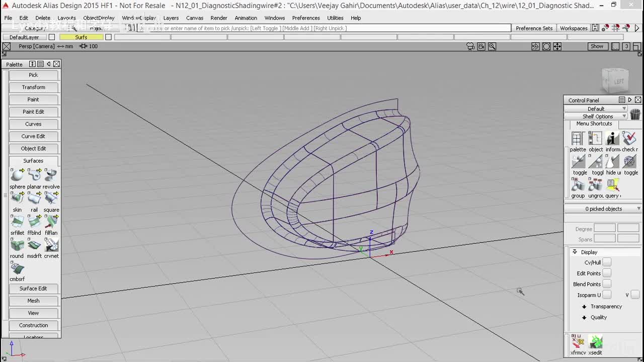Choose the revolve surface tool
Image resolution: width=644 pixels, height=362 pixels.
tap(51, 175)
